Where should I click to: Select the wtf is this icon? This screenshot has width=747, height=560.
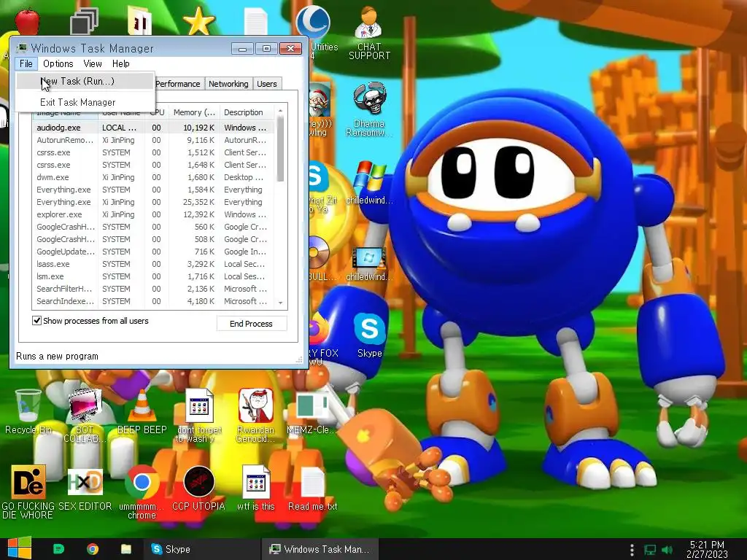pos(256,489)
